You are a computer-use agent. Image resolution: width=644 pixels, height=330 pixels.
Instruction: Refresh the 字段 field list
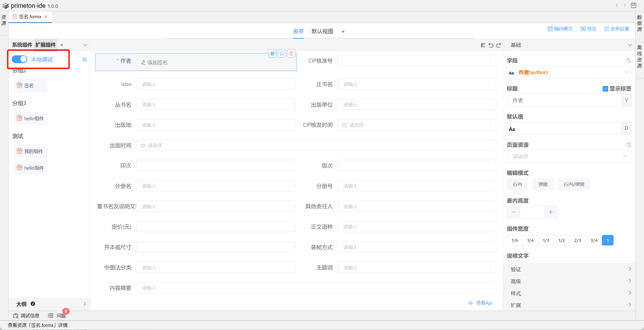pyautogui.click(x=628, y=60)
